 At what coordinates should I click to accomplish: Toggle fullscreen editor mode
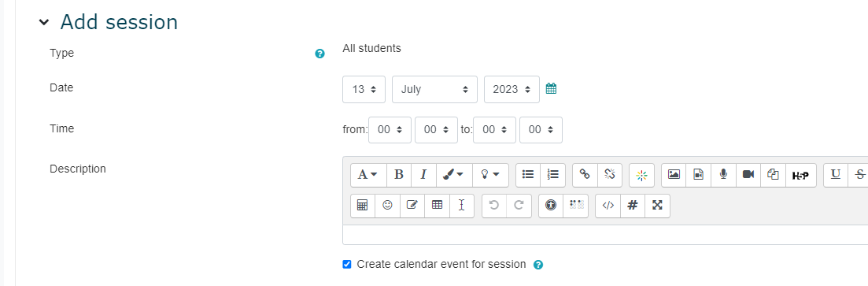point(657,205)
